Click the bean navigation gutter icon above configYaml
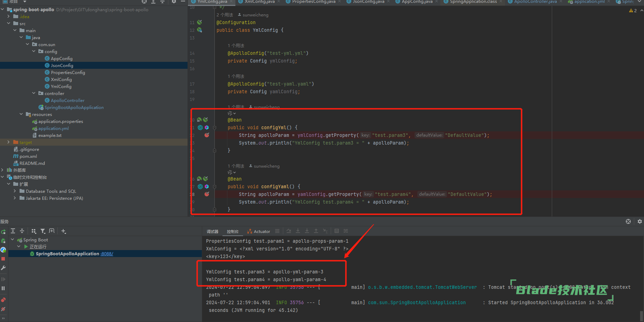 pos(199,179)
